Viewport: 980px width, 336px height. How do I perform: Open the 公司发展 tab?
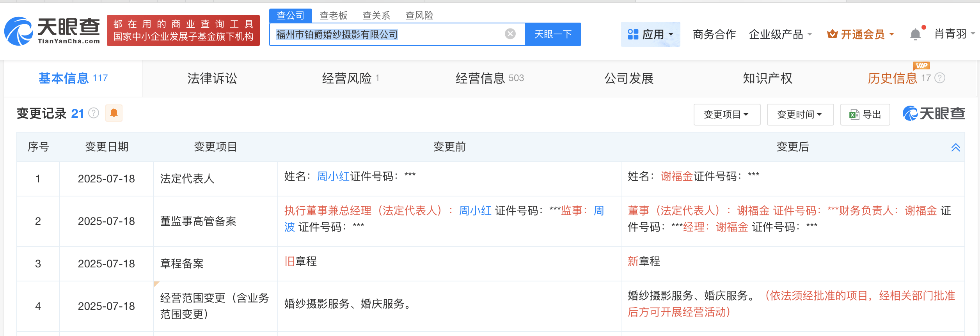[x=629, y=78]
